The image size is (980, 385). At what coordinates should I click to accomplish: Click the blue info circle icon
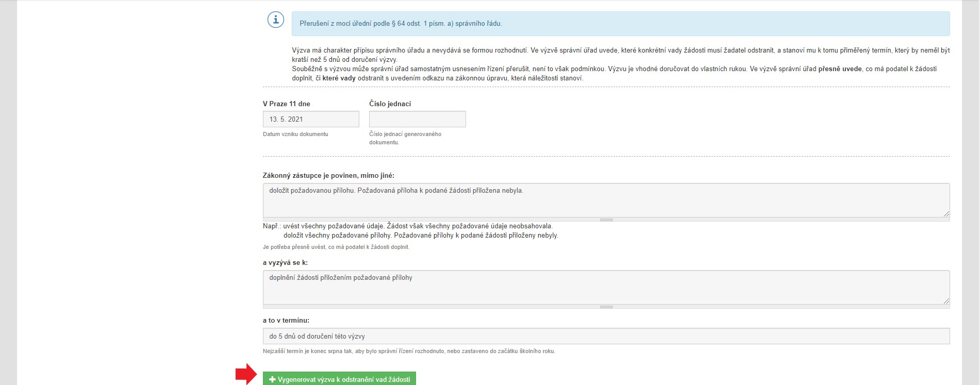276,20
